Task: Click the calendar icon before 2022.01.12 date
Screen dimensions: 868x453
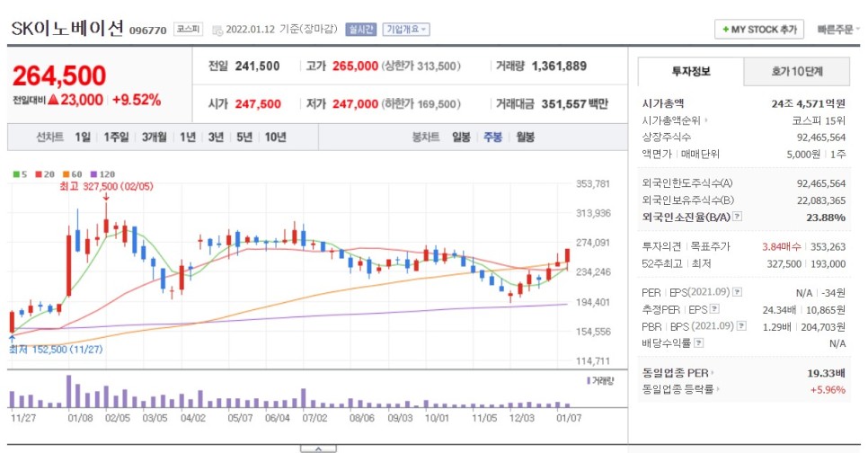Action: (x=217, y=30)
